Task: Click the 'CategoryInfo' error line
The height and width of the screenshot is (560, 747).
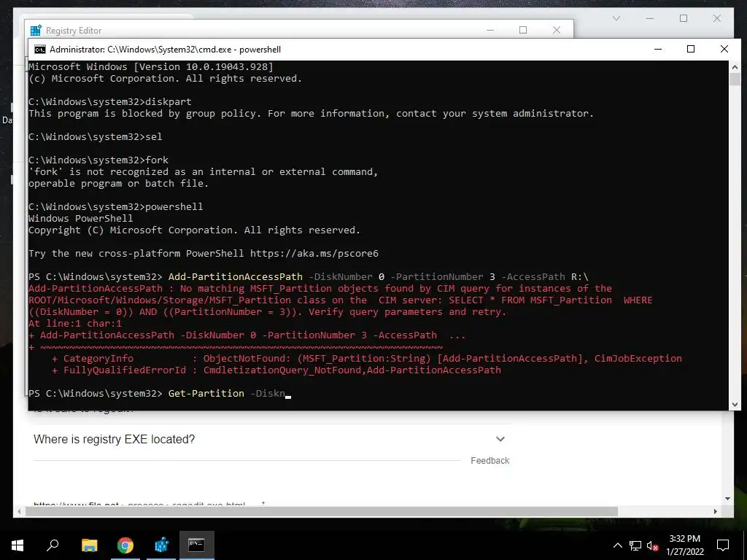Action: coord(367,359)
